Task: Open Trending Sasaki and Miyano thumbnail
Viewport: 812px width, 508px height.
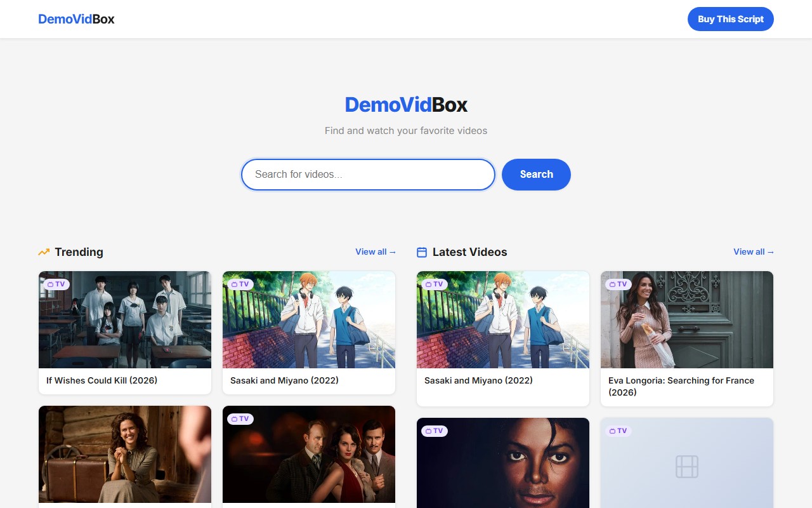Action: pyautogui.click(x=309, y=320)
